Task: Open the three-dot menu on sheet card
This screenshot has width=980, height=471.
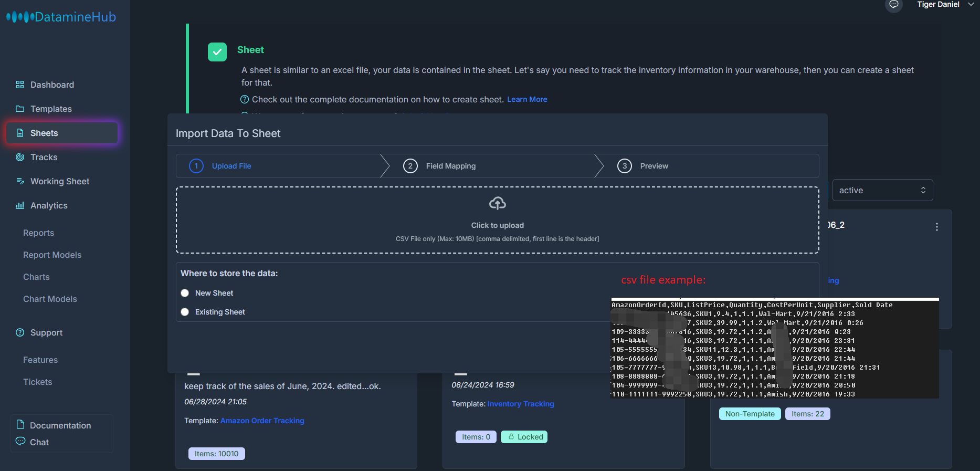Action: (937, 227)
